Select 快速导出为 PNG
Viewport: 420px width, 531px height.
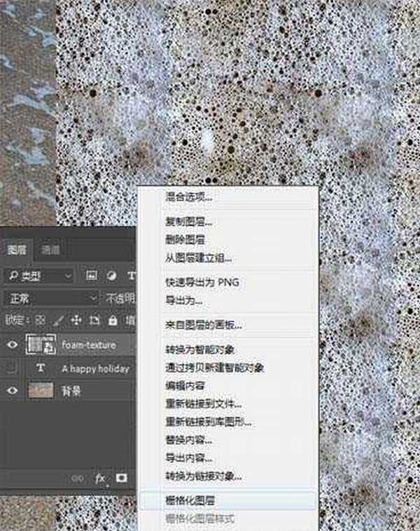click(202, 282)
